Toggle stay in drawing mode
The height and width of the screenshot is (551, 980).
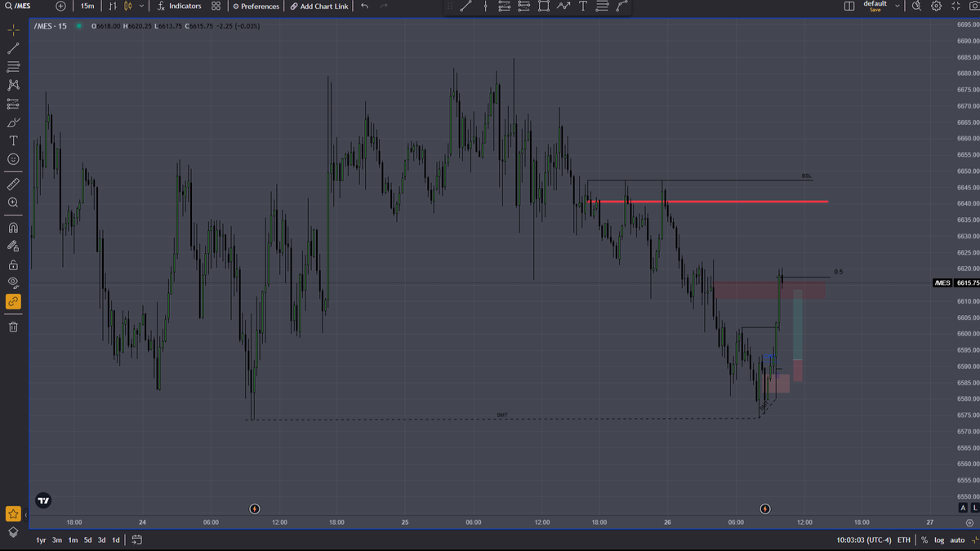coord(13,246)
